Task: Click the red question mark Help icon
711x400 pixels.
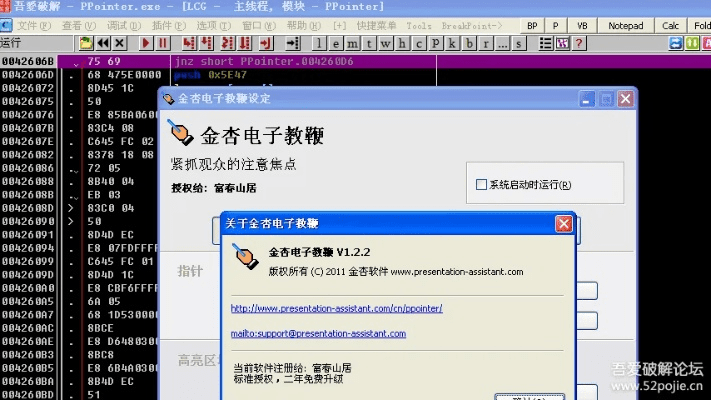Action: (x=579, y=43)
